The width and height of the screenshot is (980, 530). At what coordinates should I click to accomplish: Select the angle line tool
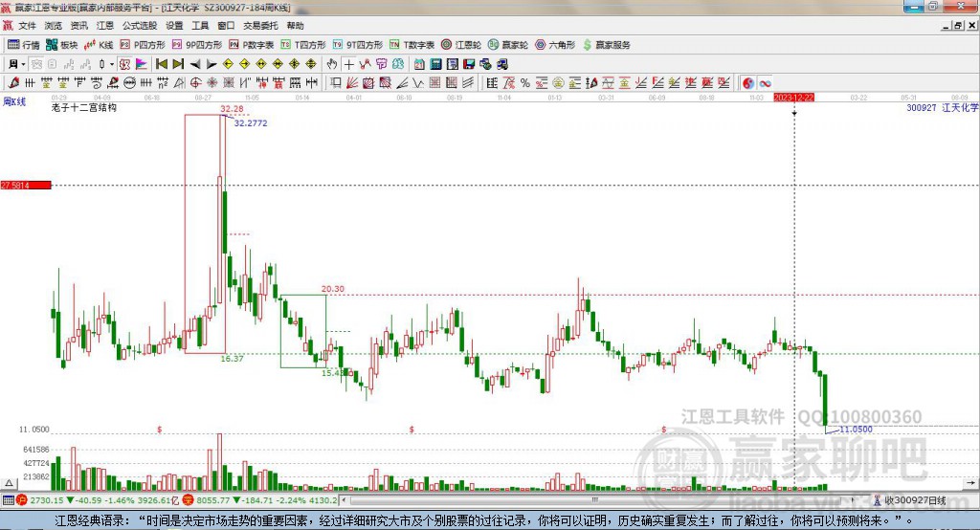(x=403, y=82)
